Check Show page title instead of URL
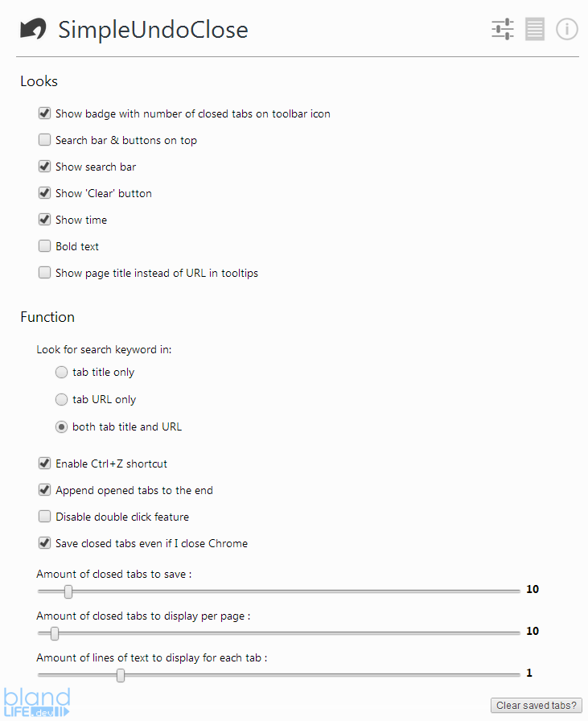588x721 pixels. point(44,273)
